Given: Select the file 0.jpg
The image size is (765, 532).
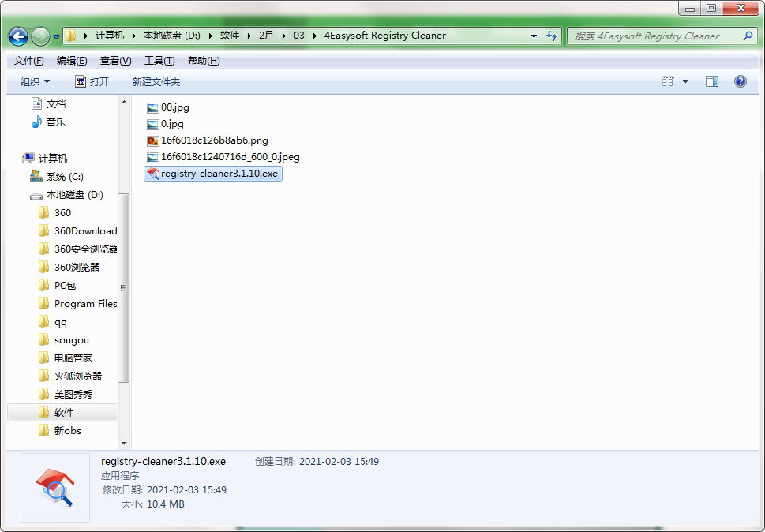Looking at the screenshot, I should pyautogui.click(x=165, y=124).
